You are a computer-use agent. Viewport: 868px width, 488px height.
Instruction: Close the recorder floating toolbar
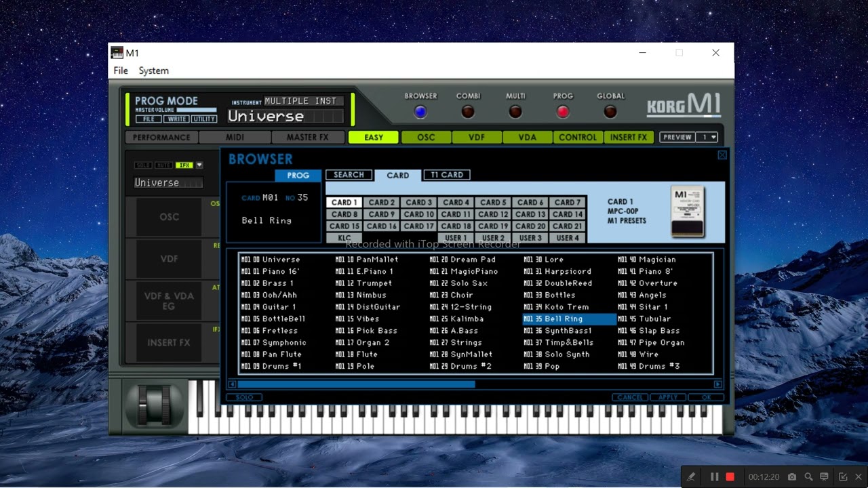click(x=859, y=477)
